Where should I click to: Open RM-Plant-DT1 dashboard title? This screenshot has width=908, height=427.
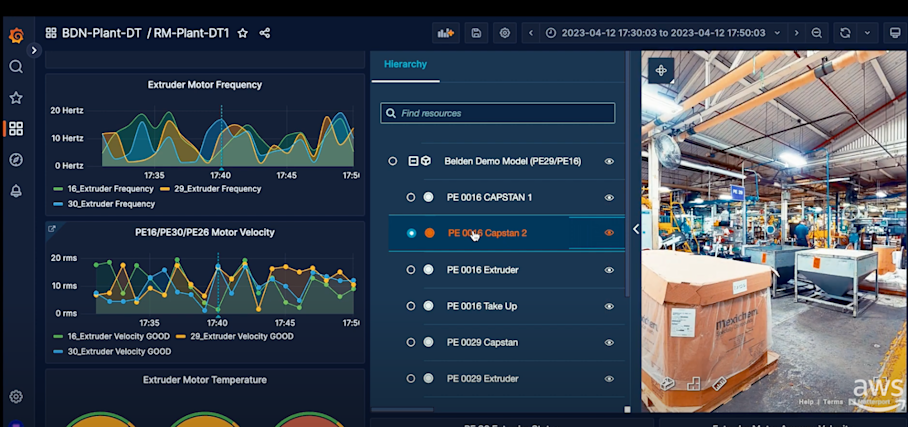192,33
